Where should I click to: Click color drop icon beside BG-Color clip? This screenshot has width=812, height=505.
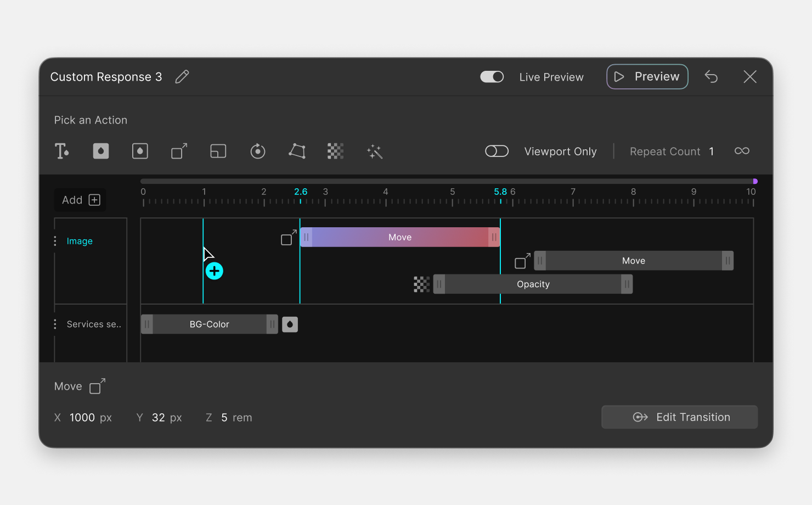[290, 324]
